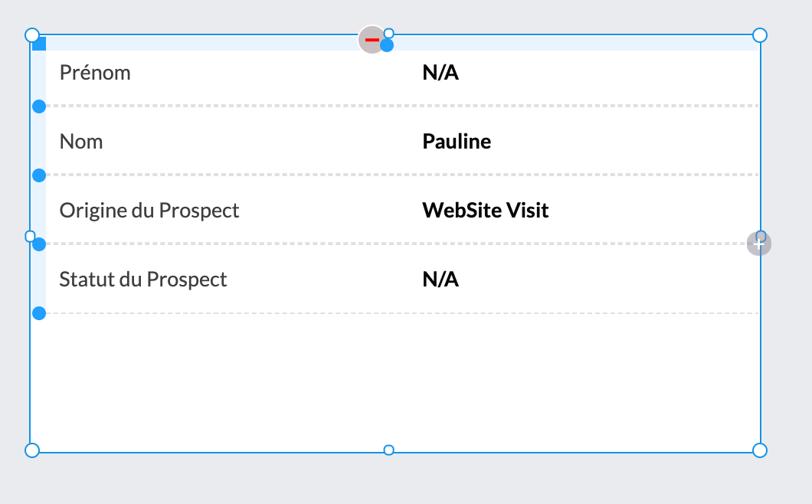Click the red minus remove-column icon

tap(372, 40)
